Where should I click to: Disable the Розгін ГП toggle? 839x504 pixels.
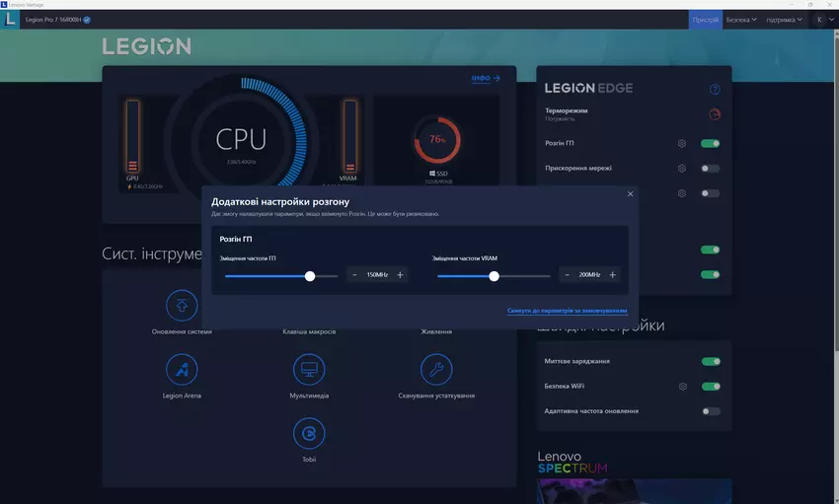(x=710, y=143)
